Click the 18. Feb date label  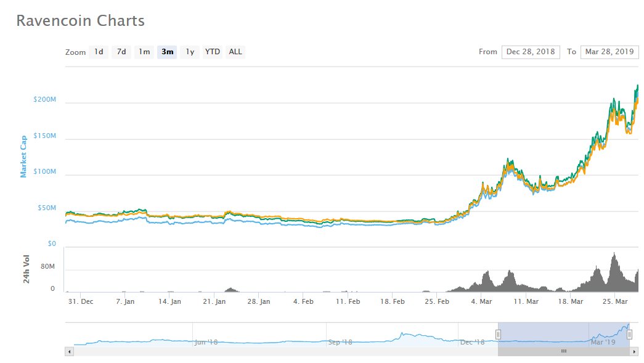tap(392, 301)
